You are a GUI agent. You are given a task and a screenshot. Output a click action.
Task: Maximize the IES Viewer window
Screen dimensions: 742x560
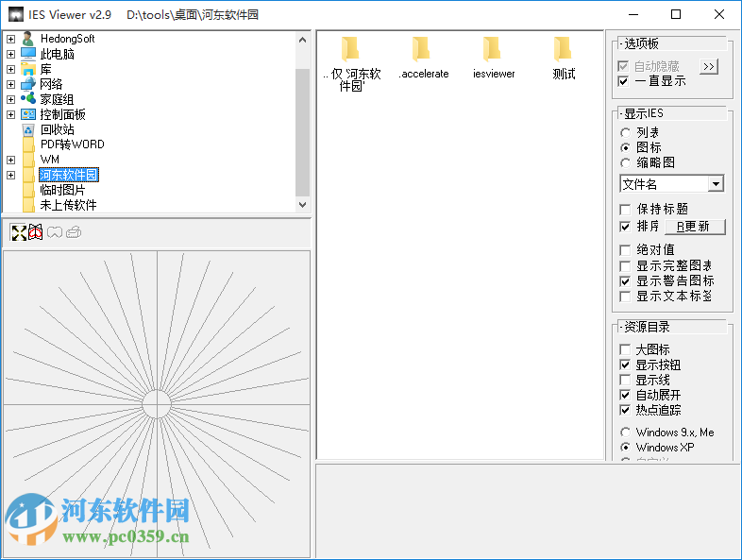click(x=676, y=14)
